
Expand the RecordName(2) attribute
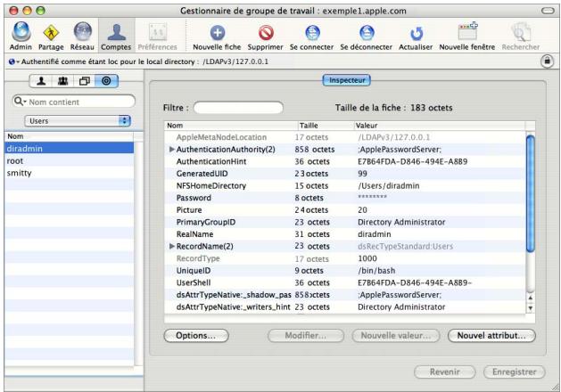click(x=172, y=246)
